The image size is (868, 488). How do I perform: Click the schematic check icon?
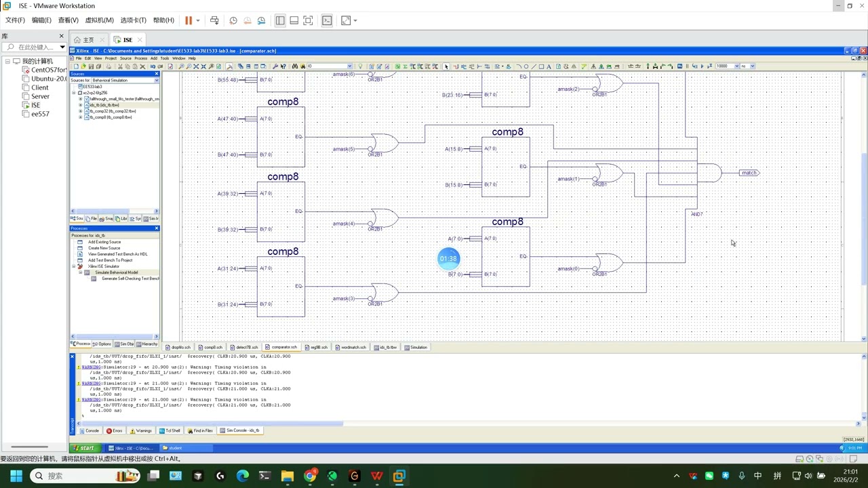click(x=170, y=66)
